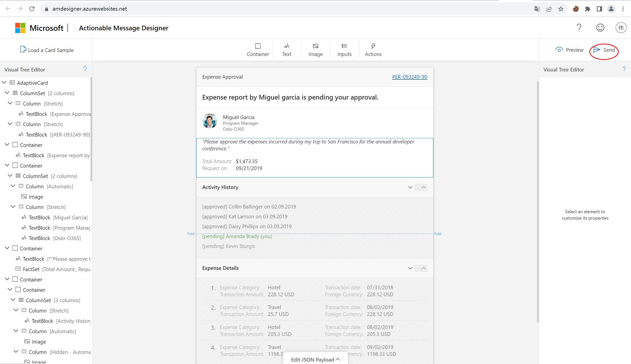Open the cookie extension icon
This screenshot has width=631, height=364.
[576, 9]
